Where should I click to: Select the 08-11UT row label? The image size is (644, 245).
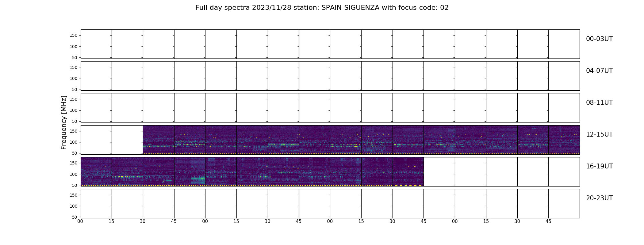coord(599,103)
